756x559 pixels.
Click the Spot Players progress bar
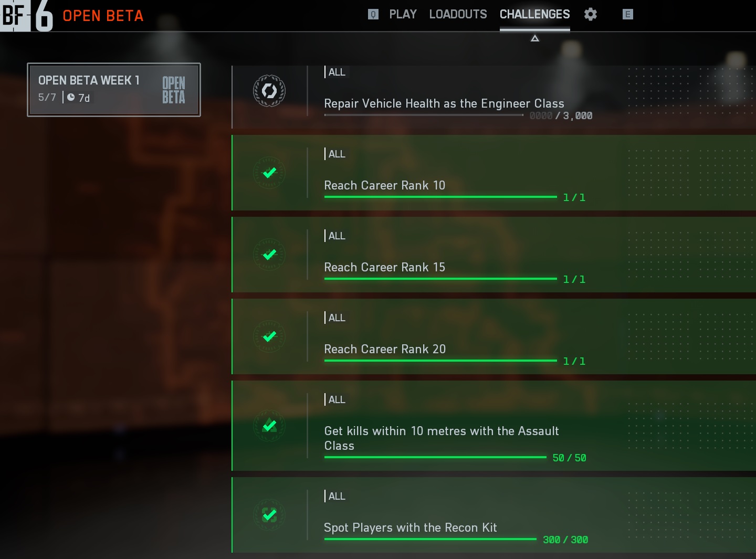(430, 539)
